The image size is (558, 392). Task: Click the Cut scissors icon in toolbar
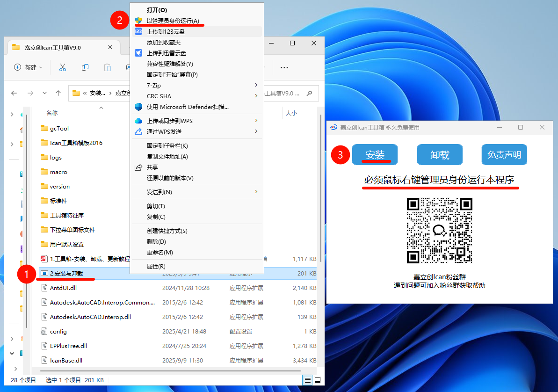pyautogui.click(x=62, y=67)
